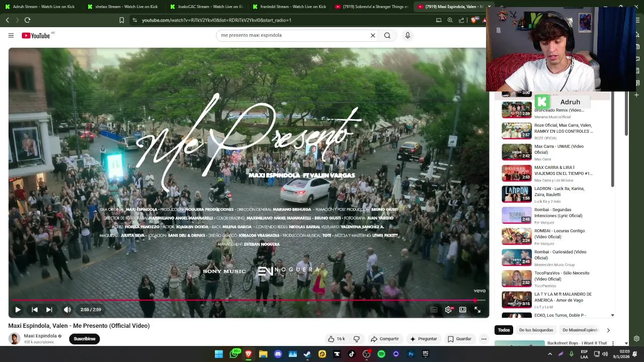The height and width of the screenshot is (362, 644).
Task: Open the browser zoom magnifier icon
Action: coord(450,20)
